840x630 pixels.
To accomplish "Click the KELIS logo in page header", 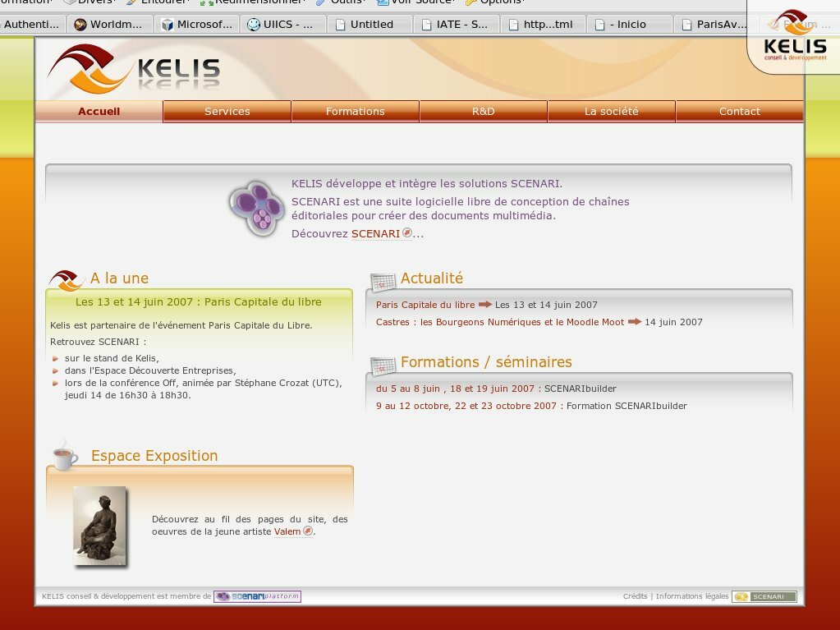I will click(x=134, y=70).
